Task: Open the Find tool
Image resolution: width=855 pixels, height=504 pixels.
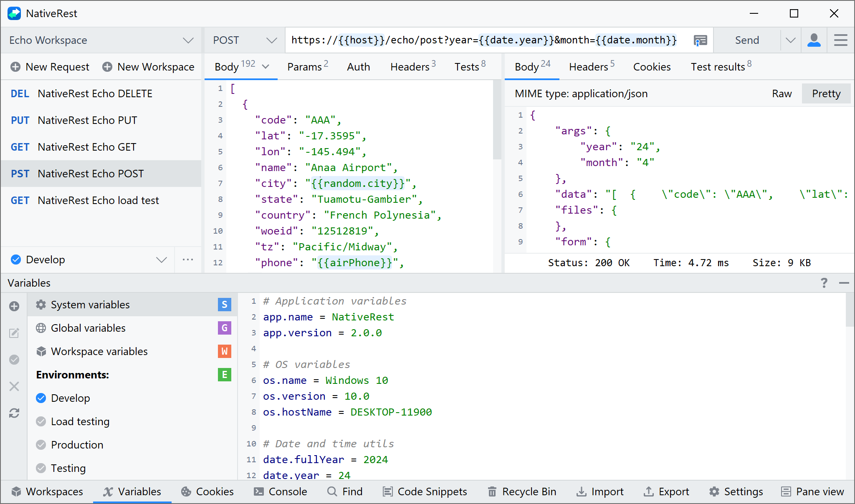Action: [345, 491]
